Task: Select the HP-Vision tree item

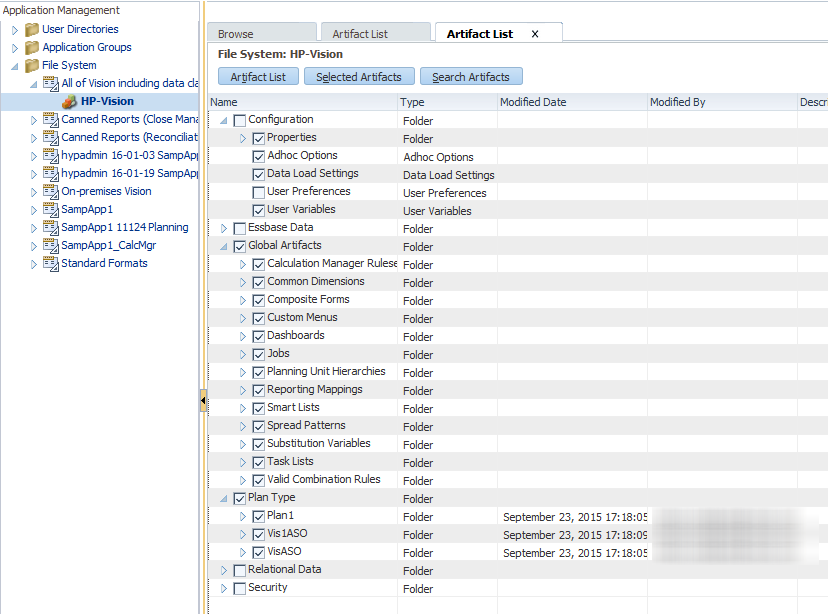Action: [x=107, y=101]
